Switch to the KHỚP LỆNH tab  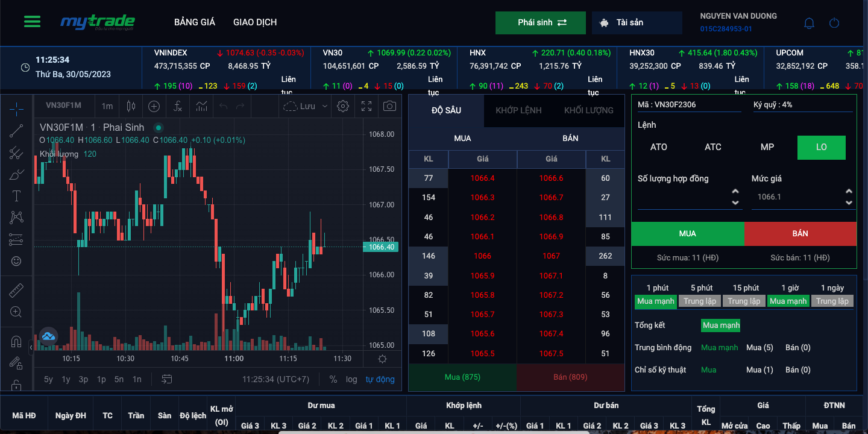coord(518,110)
